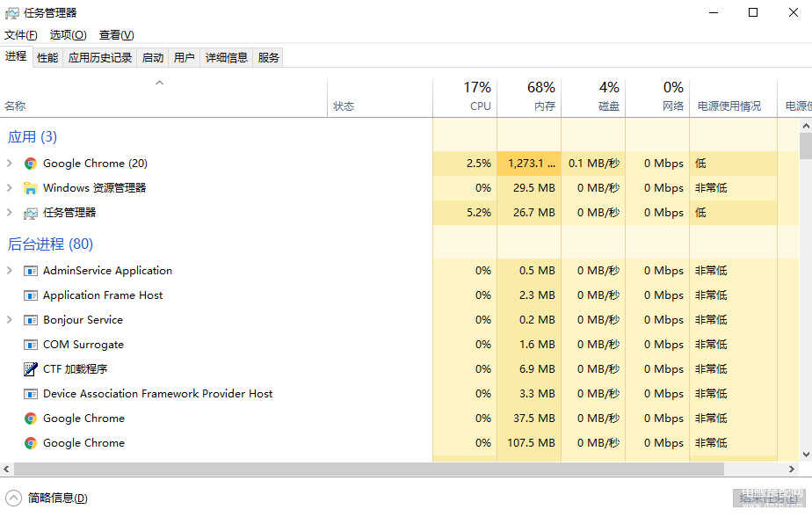Switch to the 启动 tab
Viewport: 812px width, 517px height.
tap(153, 57)
